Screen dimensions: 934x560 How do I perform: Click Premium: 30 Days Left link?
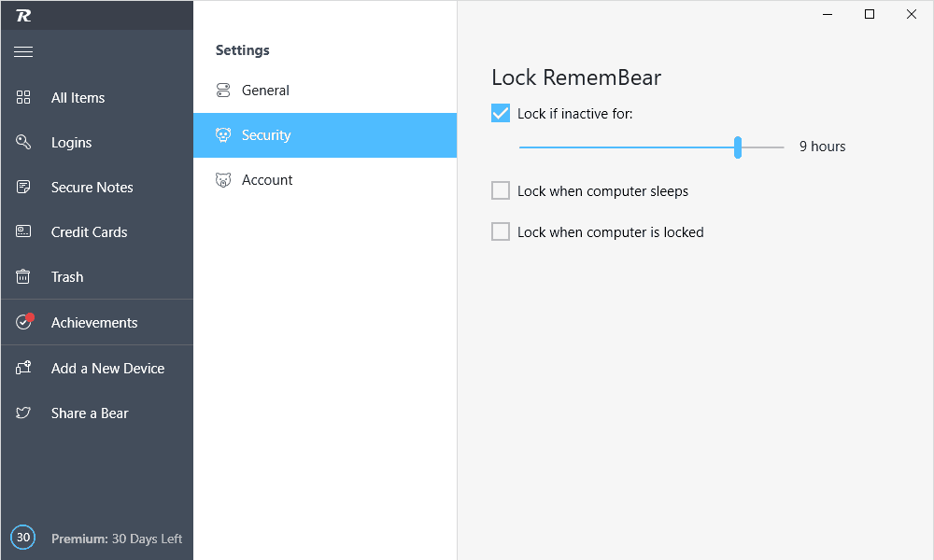click(x=117, y=539)
